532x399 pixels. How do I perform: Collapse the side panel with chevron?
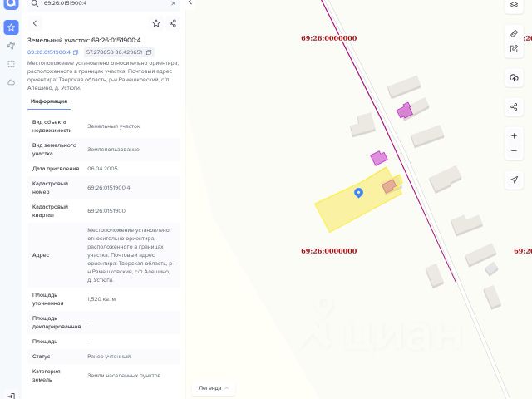click(190, 2)
